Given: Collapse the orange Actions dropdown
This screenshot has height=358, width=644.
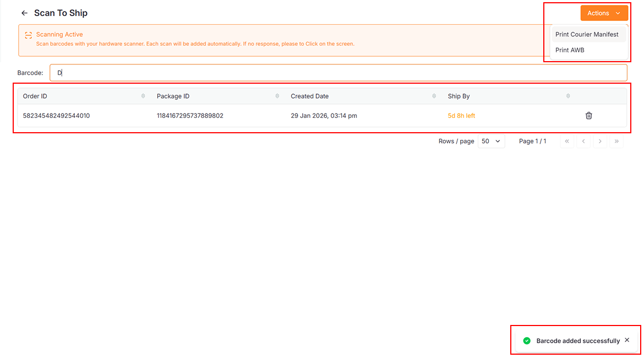Looking at the screenshot, I should 604,13.
